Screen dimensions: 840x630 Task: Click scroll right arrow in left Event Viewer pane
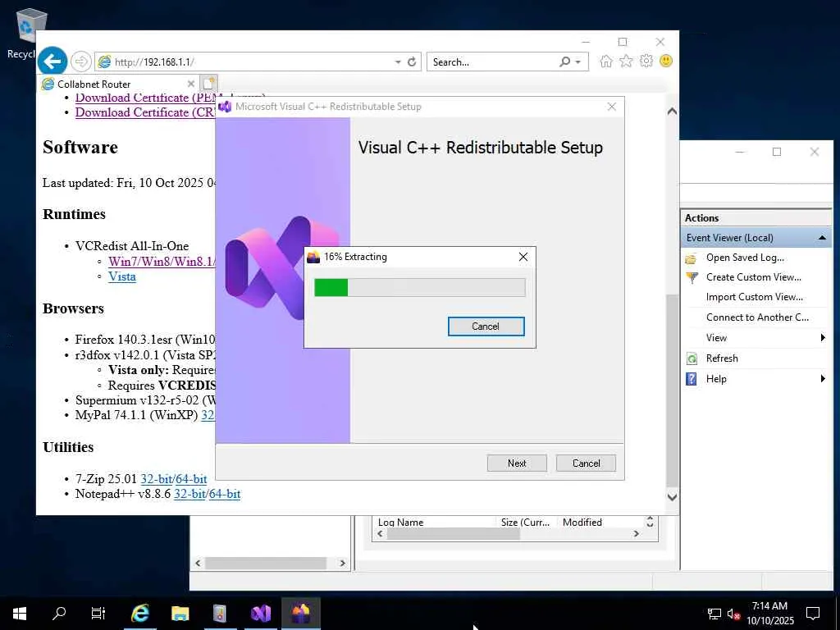click(x=342, y=563)
